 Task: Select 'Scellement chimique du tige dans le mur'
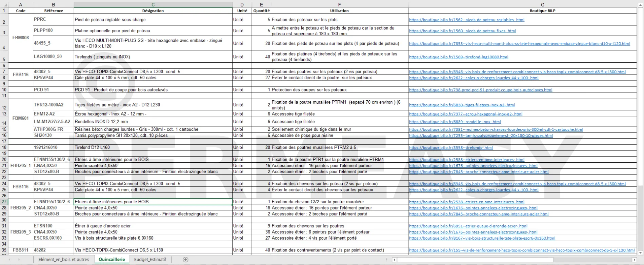click(x=340, y=129)
